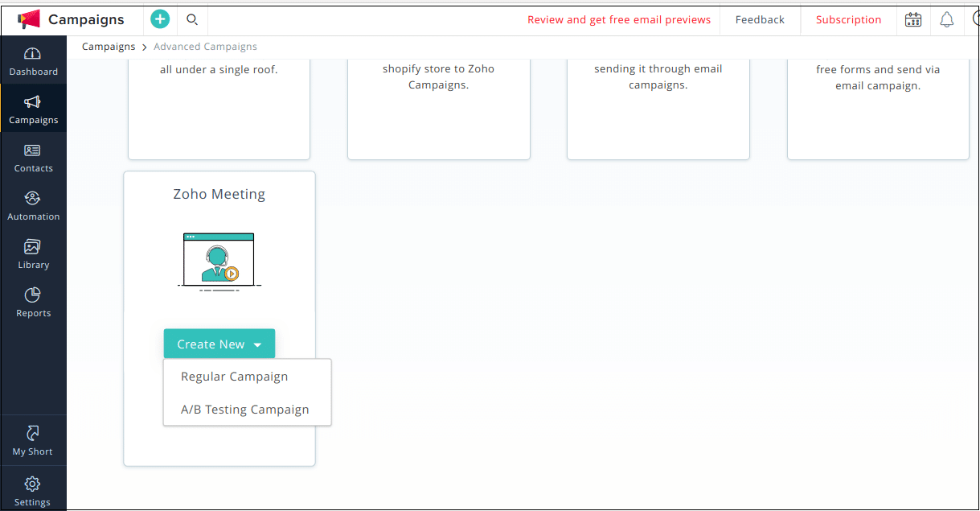Open Reports in sidebar
The height and width of the screenshot is (511, 980).
(x=33, y=303)
